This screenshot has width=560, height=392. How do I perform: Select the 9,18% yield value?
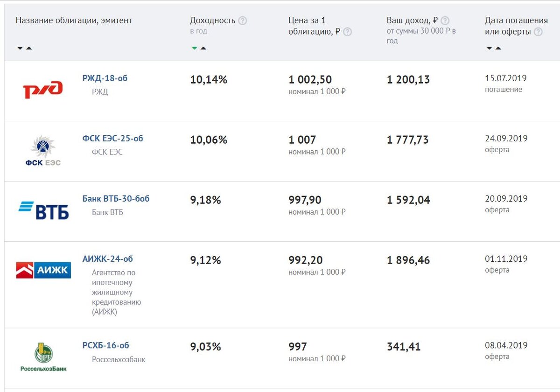[x=205, y=200]
